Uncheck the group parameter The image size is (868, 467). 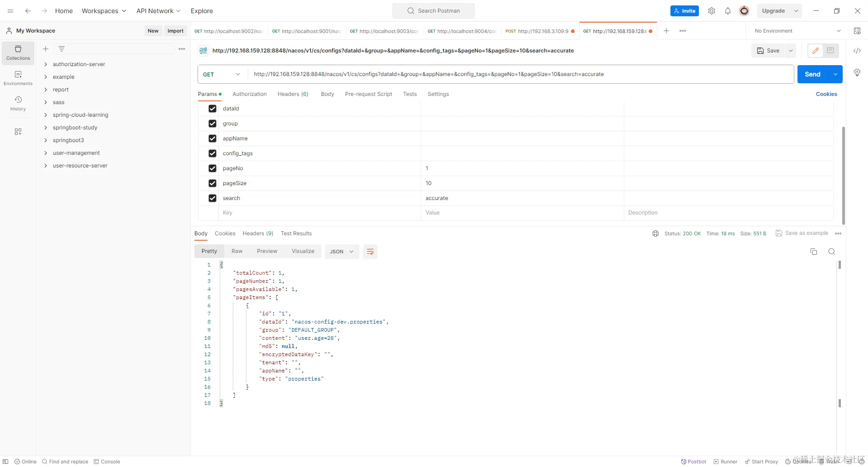212,124
